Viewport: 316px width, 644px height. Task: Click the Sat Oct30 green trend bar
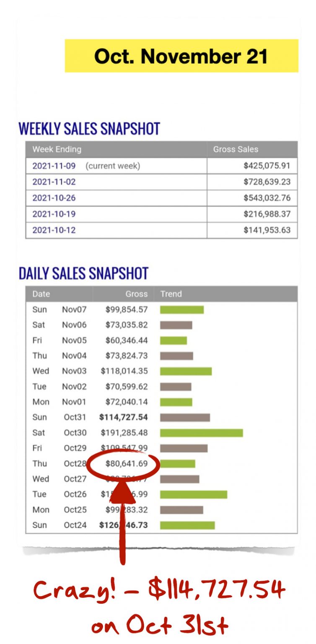pos(201,433)
